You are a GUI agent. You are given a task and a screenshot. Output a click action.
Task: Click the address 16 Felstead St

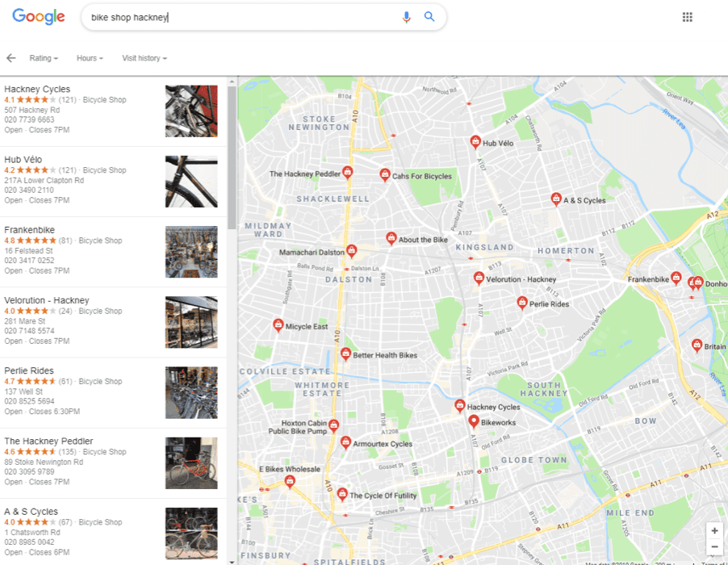point(29,251)
